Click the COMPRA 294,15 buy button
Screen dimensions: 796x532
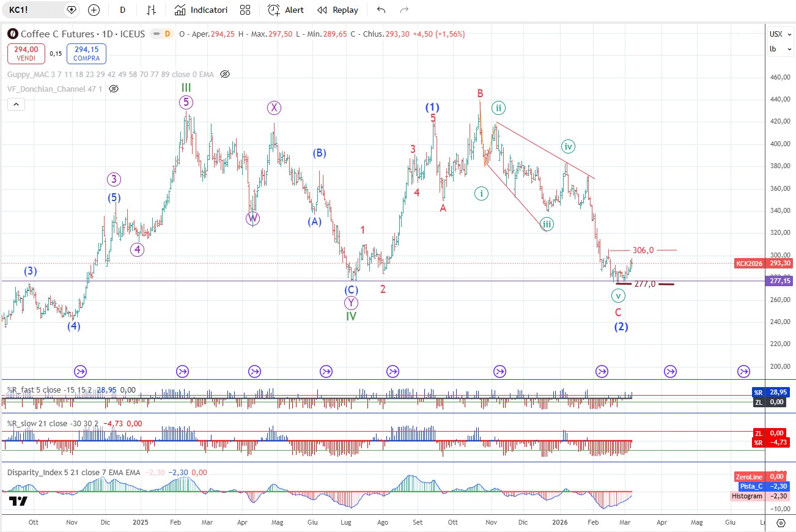87,54
